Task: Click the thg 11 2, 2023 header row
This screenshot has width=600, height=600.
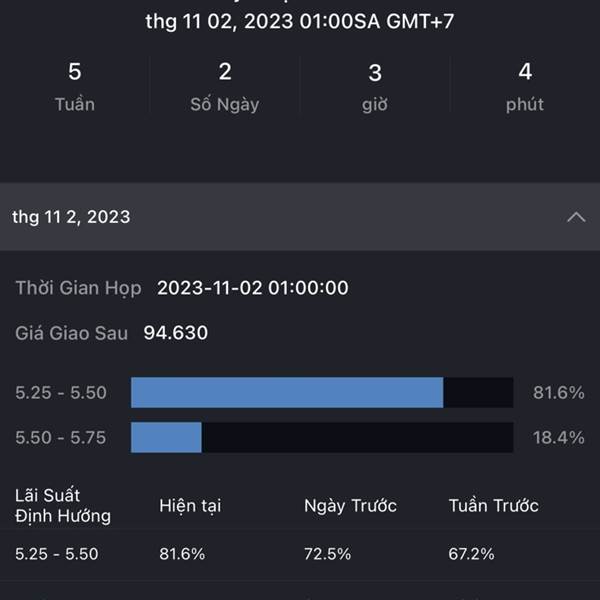Action: (x=300, y=217)
